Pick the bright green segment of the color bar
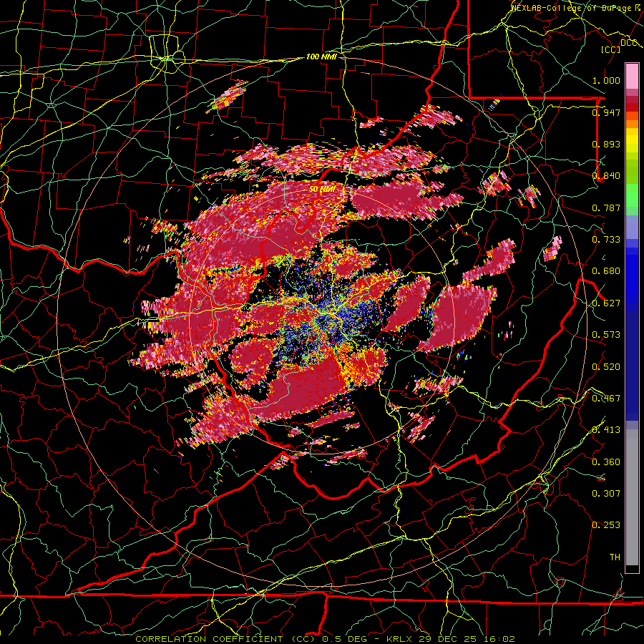 [x=632, y=195]
